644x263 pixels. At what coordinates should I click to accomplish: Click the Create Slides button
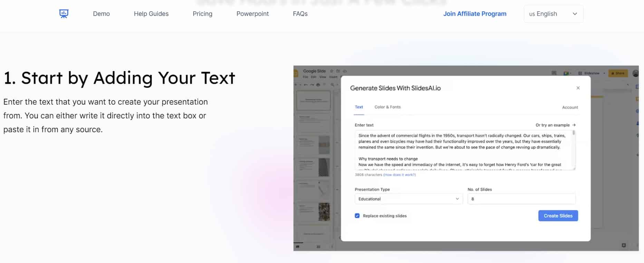(x=558, y=216)
